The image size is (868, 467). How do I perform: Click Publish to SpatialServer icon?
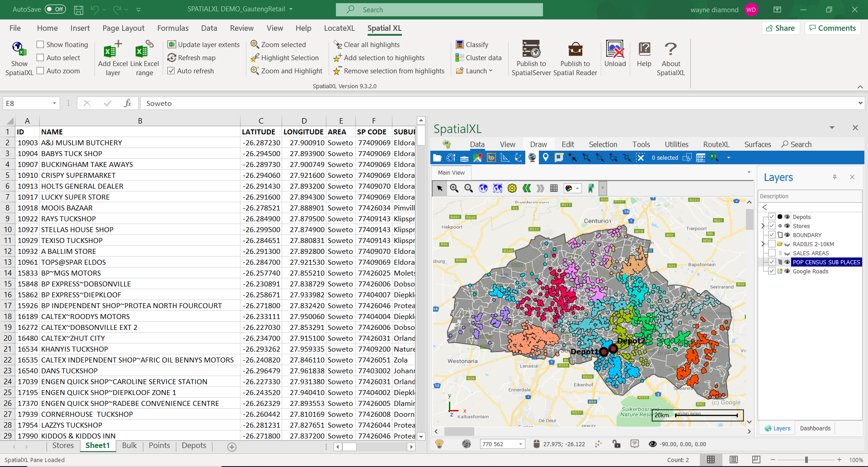click(x=531, y=49)
